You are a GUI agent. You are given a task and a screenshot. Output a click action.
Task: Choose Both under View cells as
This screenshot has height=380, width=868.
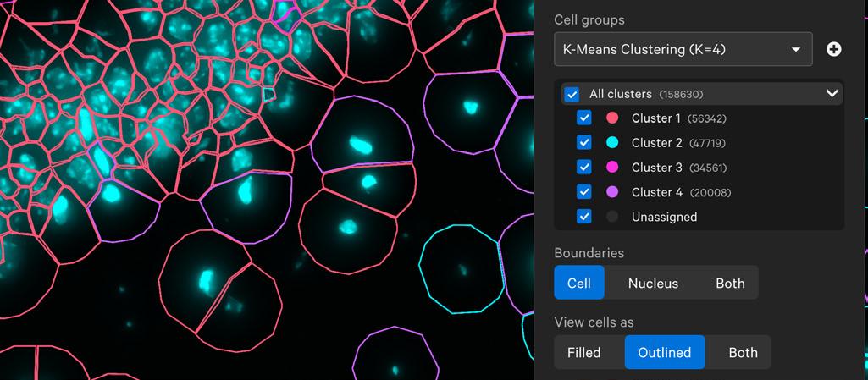pyautogui.click(x=743, y=353)
